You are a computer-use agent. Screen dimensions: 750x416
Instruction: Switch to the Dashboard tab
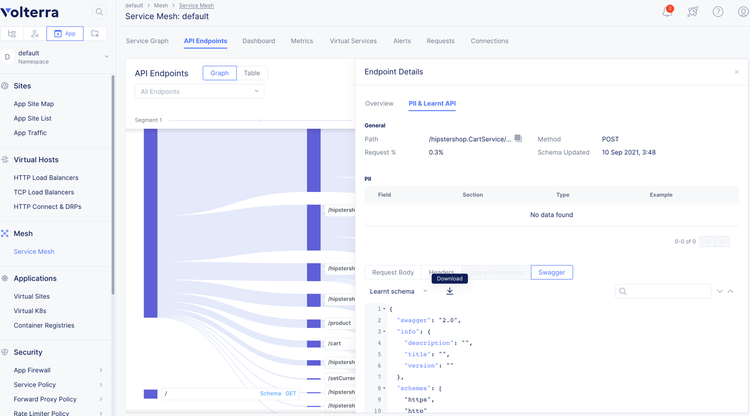click(x=258, y=41)
